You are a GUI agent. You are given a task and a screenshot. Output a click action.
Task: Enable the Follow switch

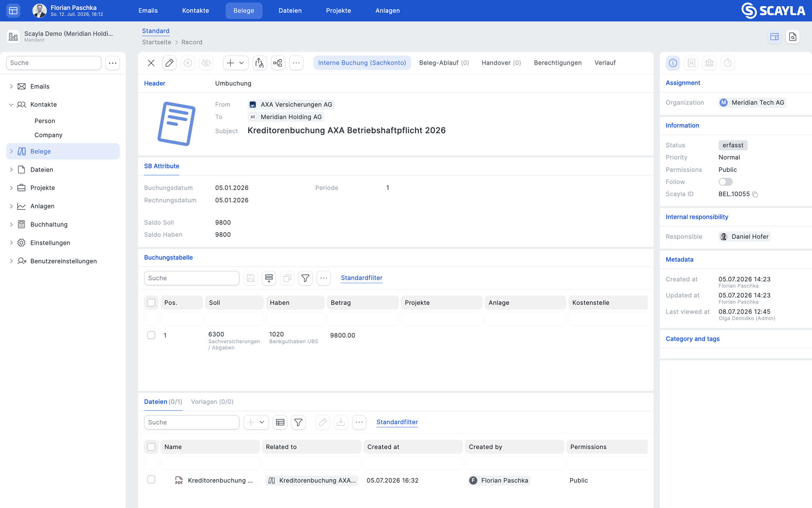click(726, 182)
